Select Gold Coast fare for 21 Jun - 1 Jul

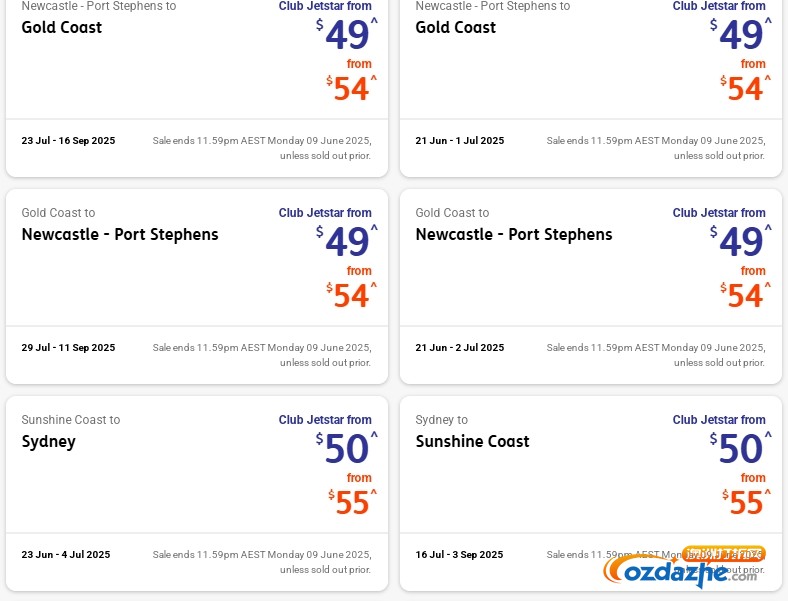click(x=456, y=28)
